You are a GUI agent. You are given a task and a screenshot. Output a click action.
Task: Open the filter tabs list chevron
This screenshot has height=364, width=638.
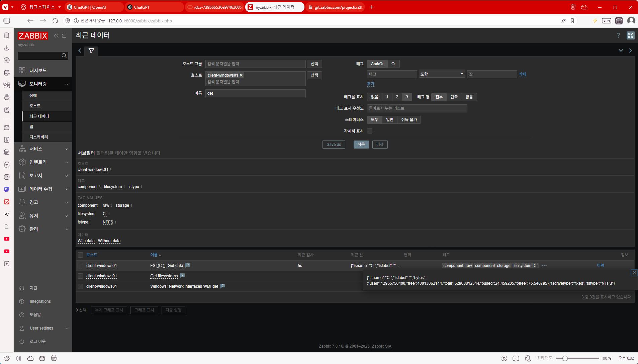click(621, 51)
